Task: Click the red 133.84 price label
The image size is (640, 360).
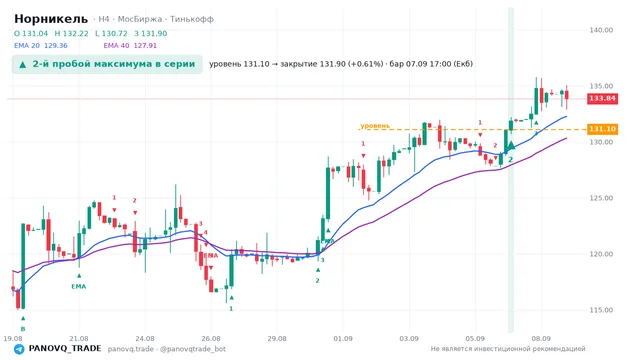Action: 602,98
